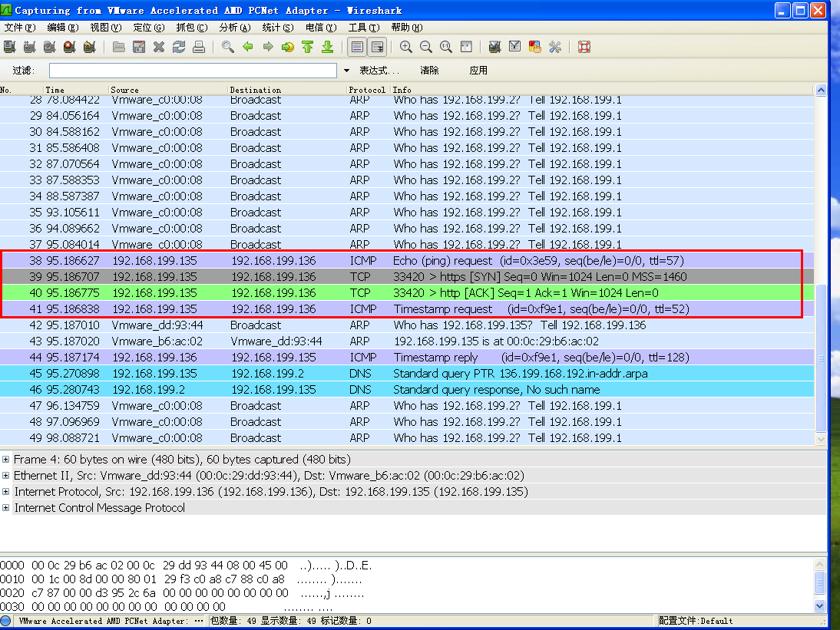The image size is (840, 630).
Task: Open the 工具(T) menu
Action: click(364, 28)
